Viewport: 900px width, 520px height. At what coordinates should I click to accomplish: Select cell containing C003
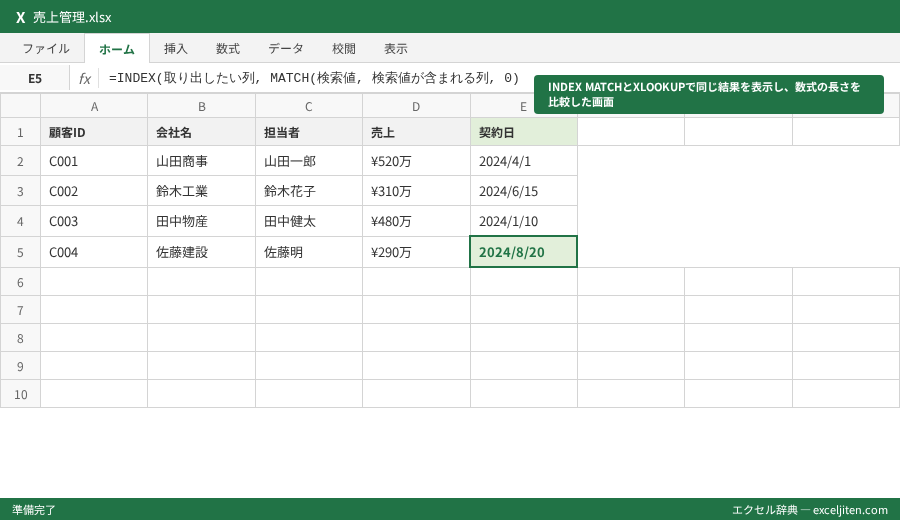(x=94, y=221)
